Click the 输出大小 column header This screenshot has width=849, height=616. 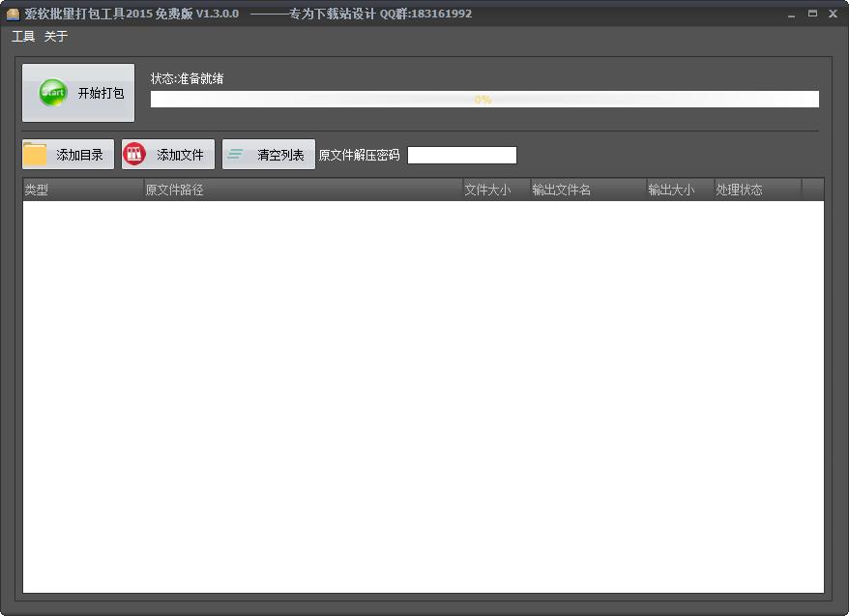681,190
